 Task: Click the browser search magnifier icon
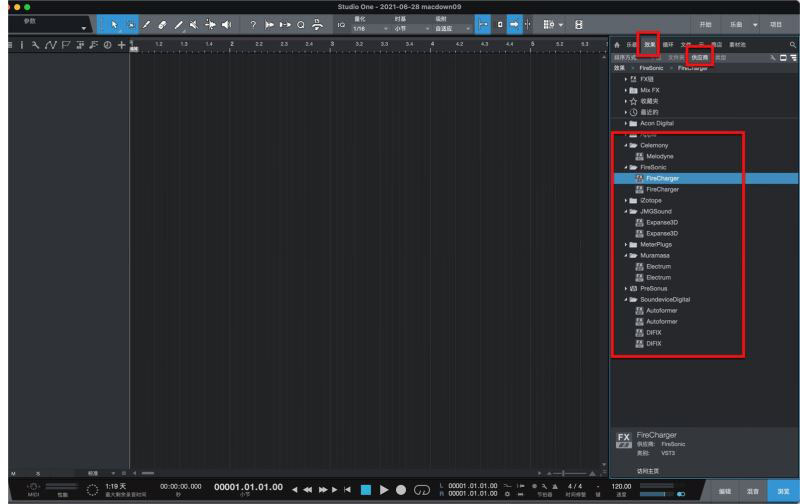click(793, 45)
